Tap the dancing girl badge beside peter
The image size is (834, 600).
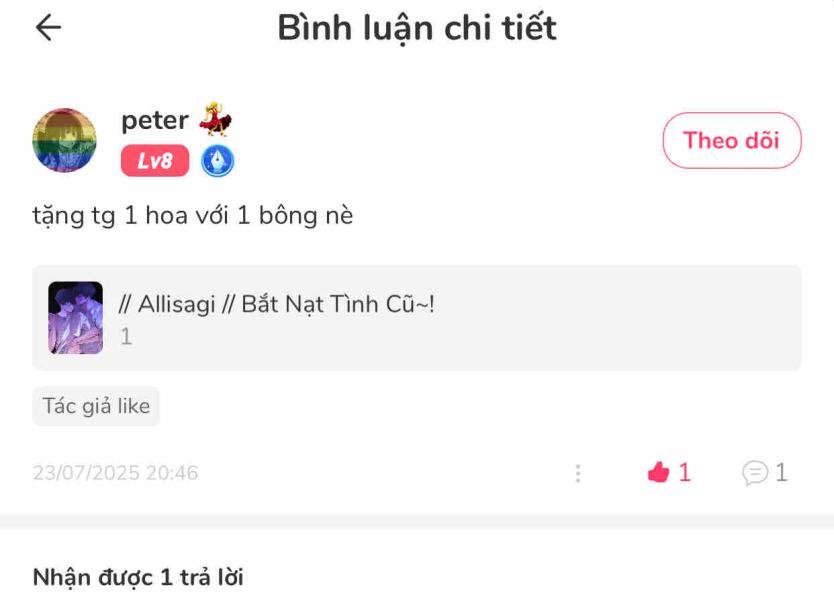click(215, 118)
